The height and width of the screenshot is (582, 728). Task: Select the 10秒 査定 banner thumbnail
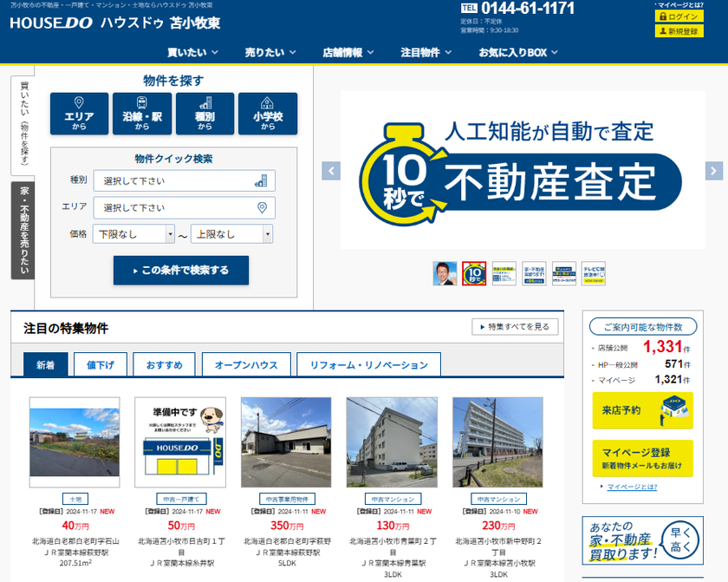474,273
